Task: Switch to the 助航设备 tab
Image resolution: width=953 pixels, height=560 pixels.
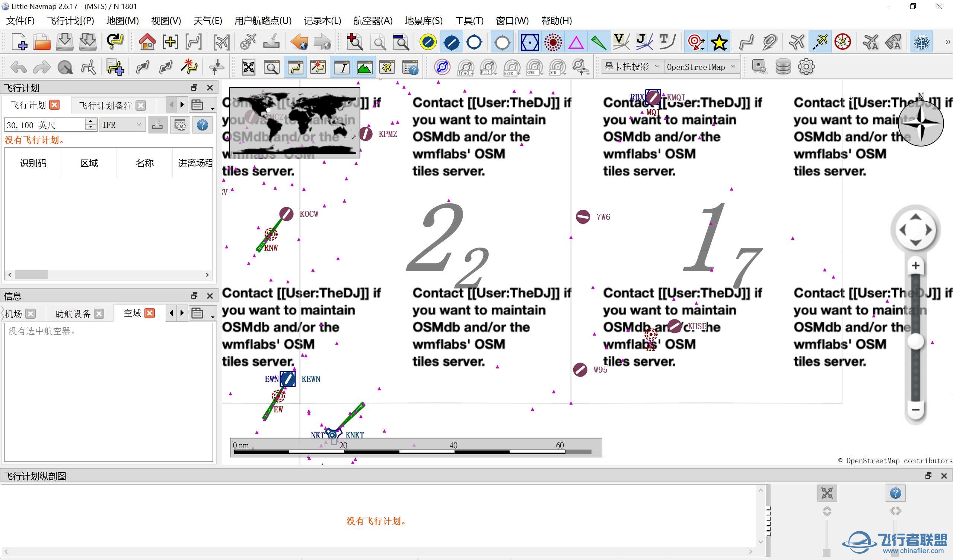Action: (73, 314)
